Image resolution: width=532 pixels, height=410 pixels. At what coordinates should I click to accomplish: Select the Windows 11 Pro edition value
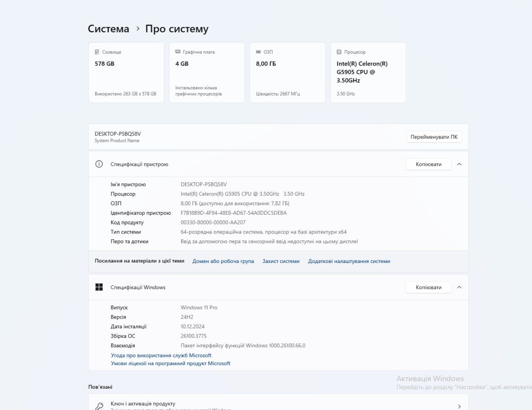(199, 308)
